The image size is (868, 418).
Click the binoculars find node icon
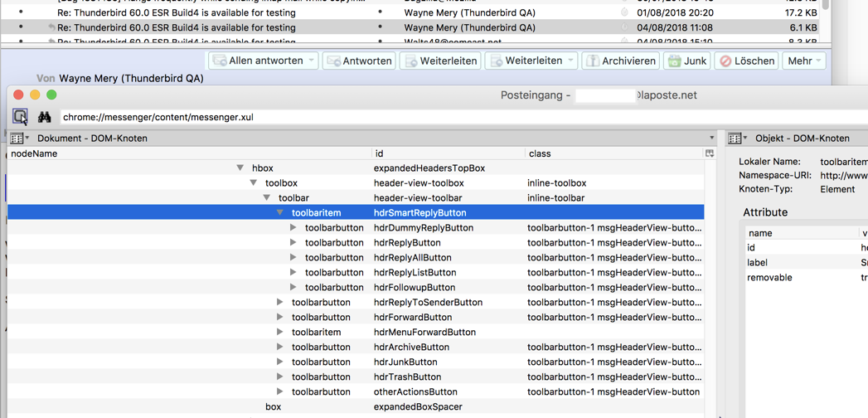click(x=45, y=117)
